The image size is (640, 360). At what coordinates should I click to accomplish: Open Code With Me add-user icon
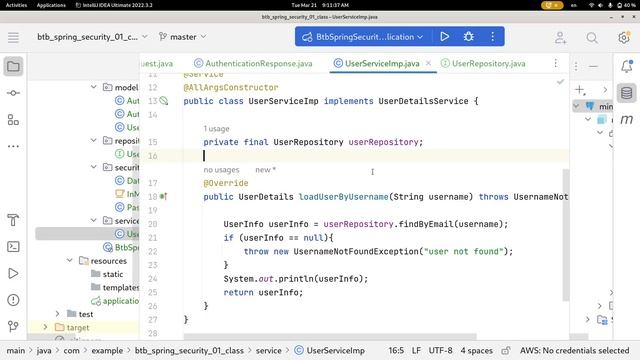[560, 38]
